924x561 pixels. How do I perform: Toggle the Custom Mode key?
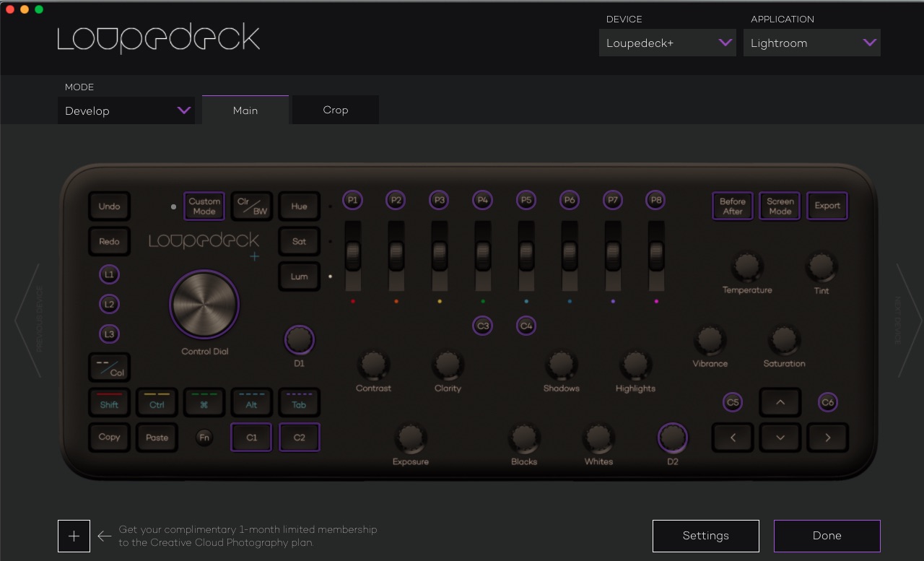click(204, 206)
